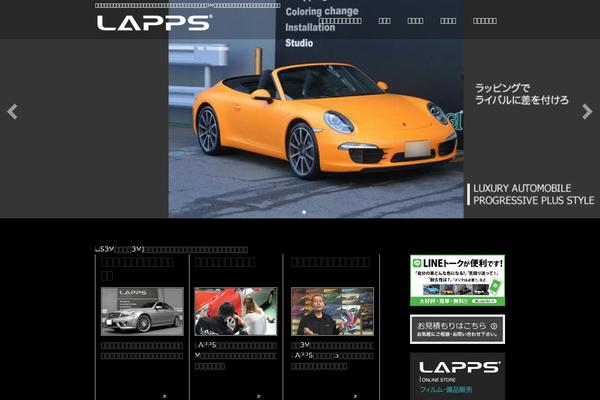Screen dimensions: 600x400
Task: Click the LUXURY AUTOMOBILE PROGRESSIVE PLUS STYLE text
Action: [533, 194]
